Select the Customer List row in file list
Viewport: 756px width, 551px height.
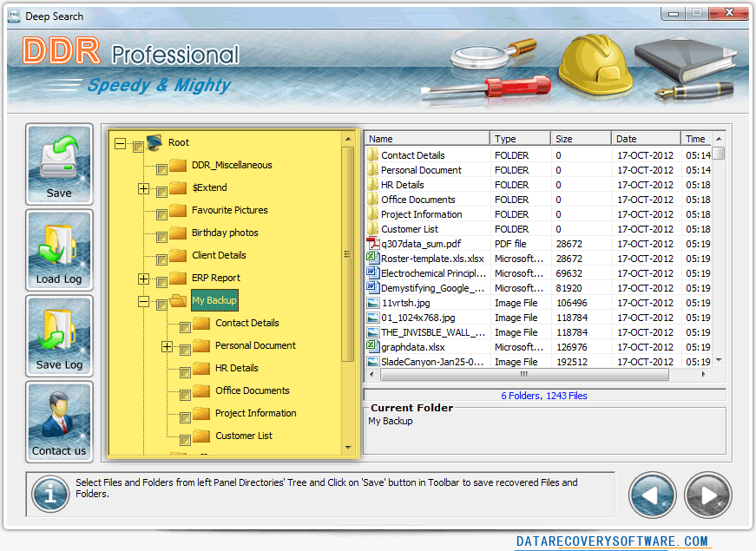click(538, 229)
